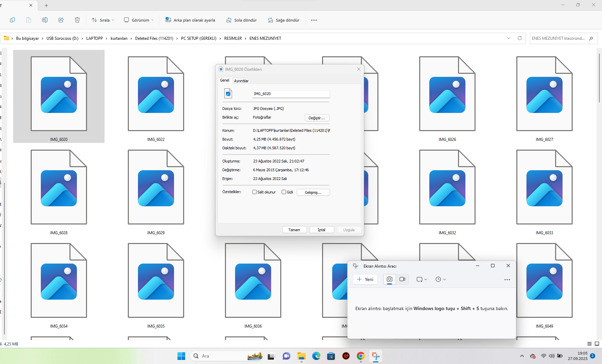Open Task View from the taskbar
The height and width of the screenshot is (364, 602).
click(x=271, y=356)
